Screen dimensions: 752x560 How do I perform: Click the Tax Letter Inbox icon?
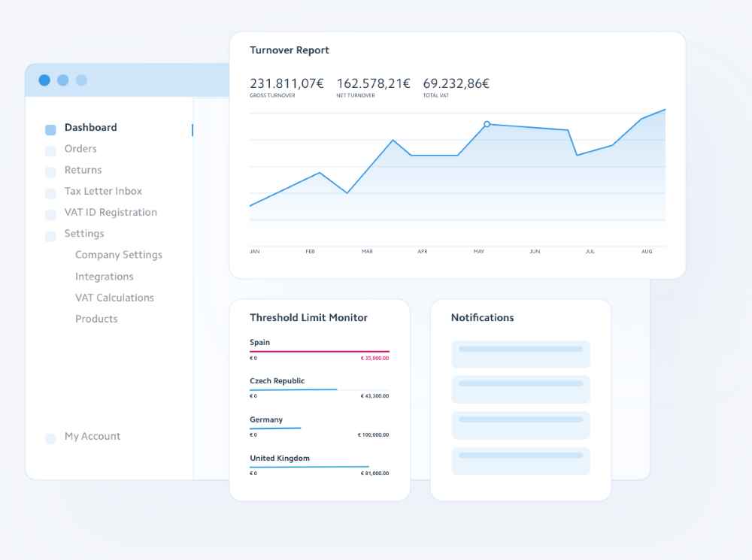click(50, 193)
